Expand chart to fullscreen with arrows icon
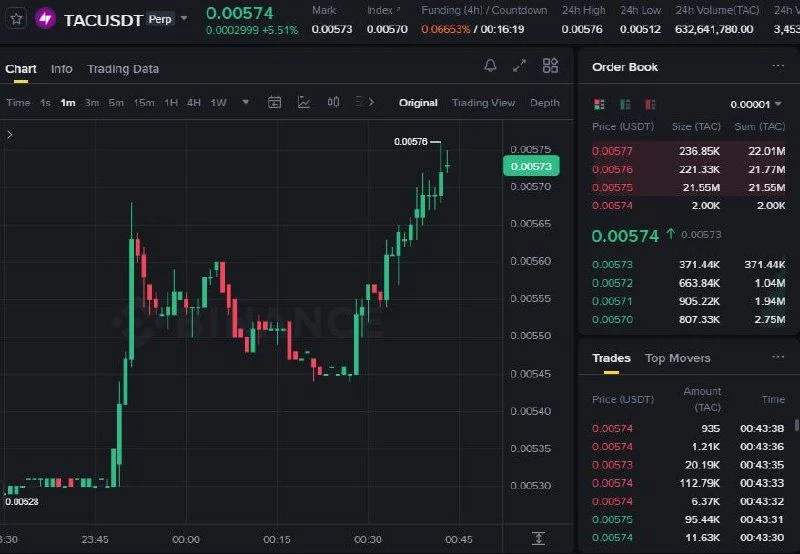800x554 pixels. tap(519, 65)
